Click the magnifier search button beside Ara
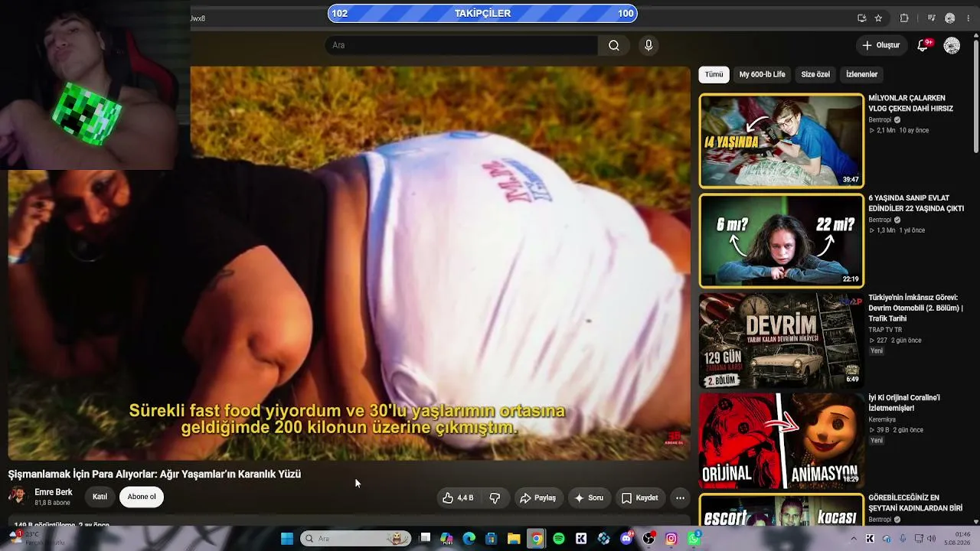Viewport: 980px width, 551px height. 614,45
